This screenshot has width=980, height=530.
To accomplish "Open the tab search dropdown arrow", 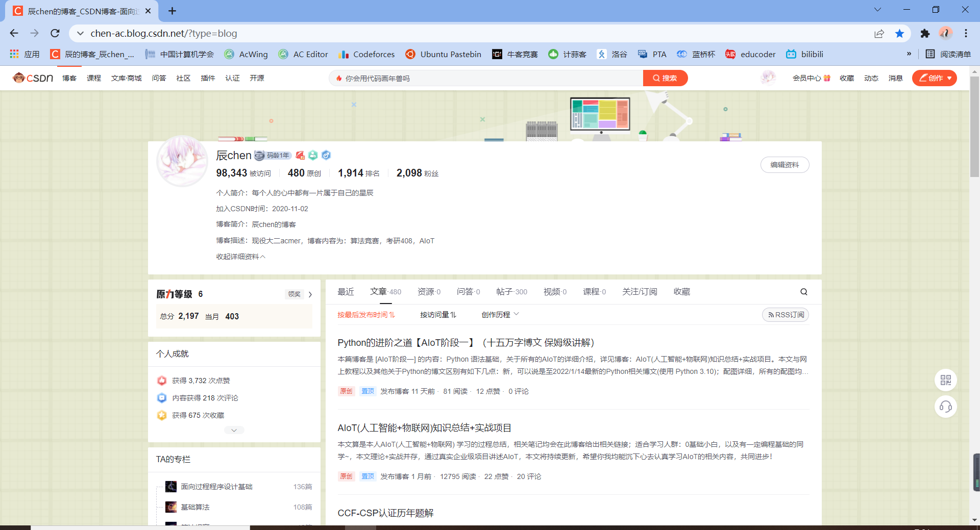I will click(x=877, y=10).
